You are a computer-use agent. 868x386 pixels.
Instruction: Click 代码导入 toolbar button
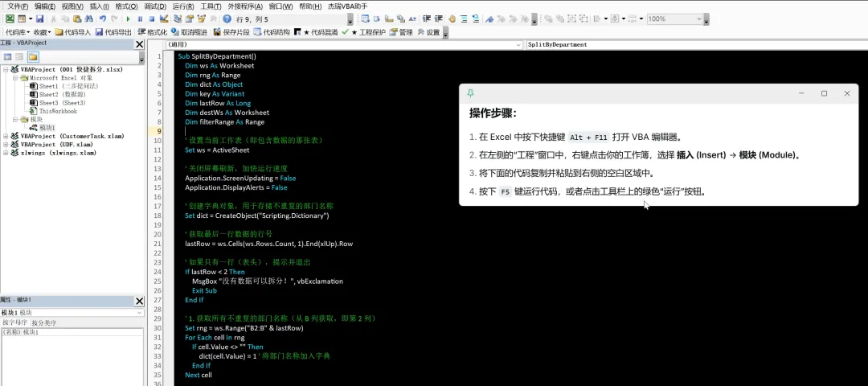[x=72, y=32]
